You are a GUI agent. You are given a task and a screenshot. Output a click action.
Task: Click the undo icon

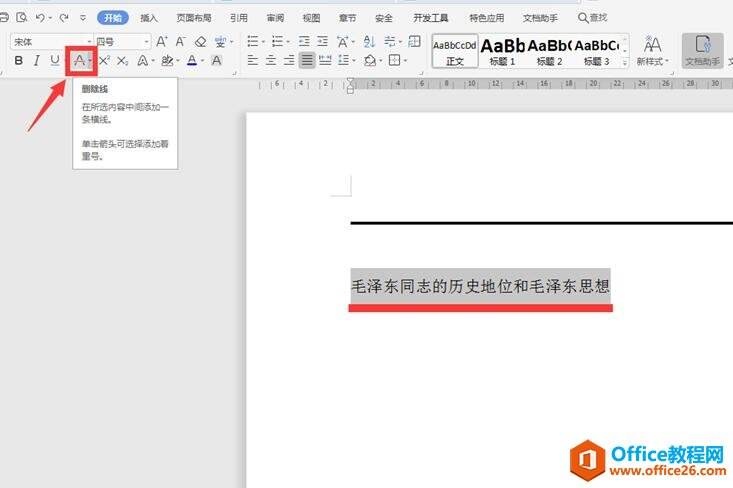(x=40, y=18)
